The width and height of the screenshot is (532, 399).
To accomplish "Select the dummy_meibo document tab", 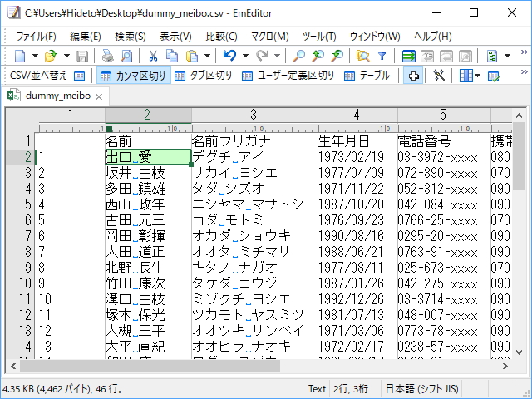I will 57,96.
